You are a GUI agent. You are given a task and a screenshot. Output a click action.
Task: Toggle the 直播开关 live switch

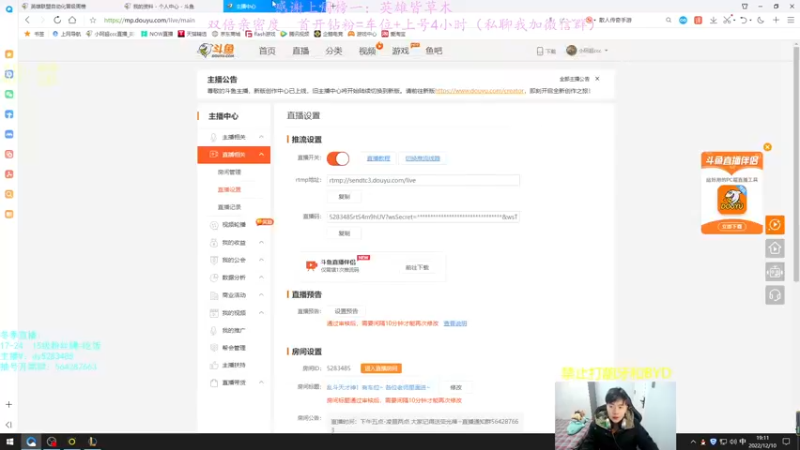[338, 158]
